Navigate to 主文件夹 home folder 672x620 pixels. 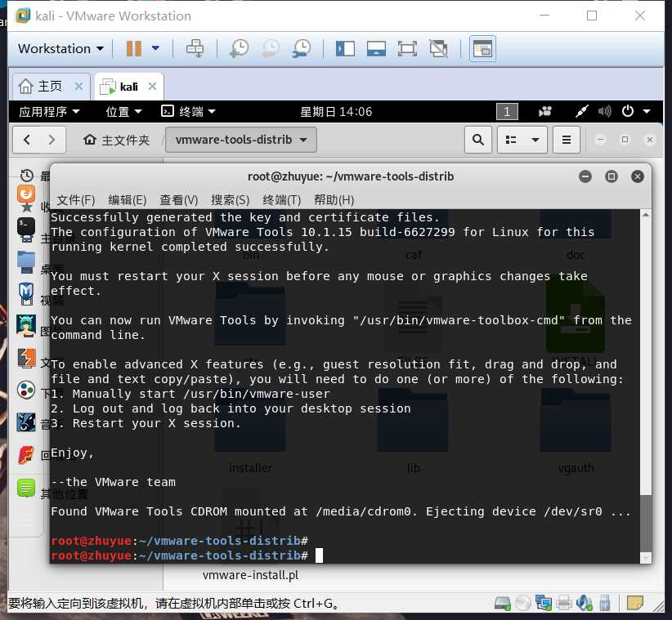tap(117, 140)
